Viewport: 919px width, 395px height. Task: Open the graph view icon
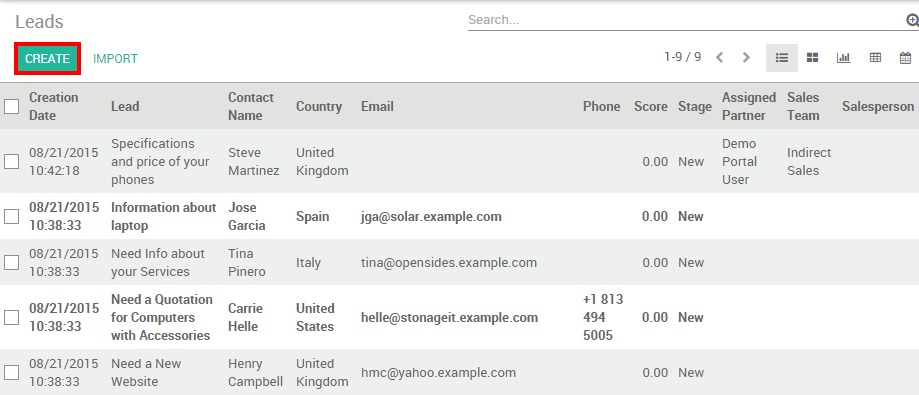[843, 58]
